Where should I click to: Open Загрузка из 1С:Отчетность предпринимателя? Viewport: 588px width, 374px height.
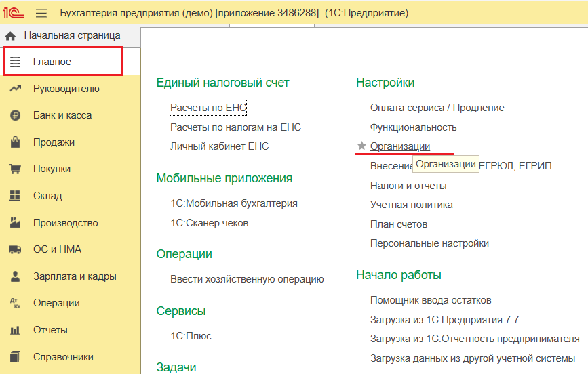coord(475,339)
